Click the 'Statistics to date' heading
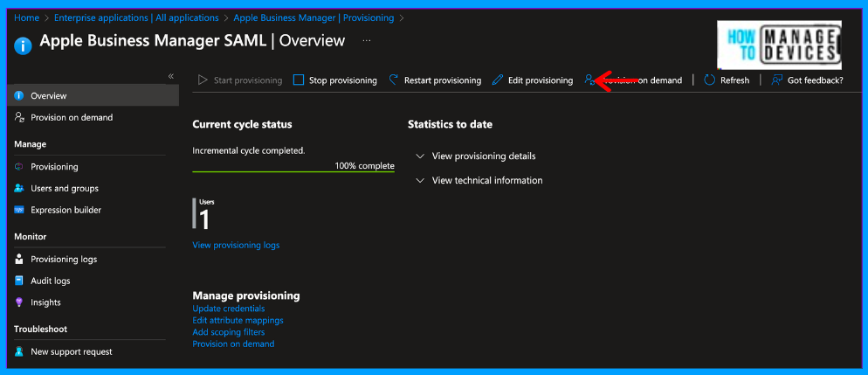The height and width of the screenshot is (375, 868). click(x=450, y=125)
